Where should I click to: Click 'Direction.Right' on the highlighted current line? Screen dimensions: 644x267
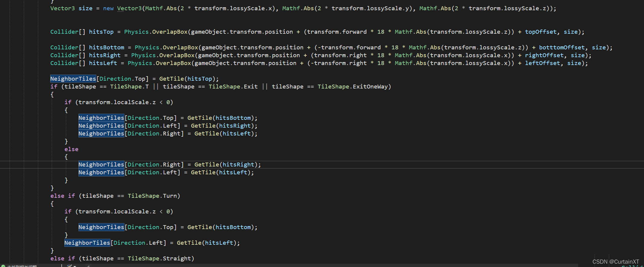click(x=154, y=165)
